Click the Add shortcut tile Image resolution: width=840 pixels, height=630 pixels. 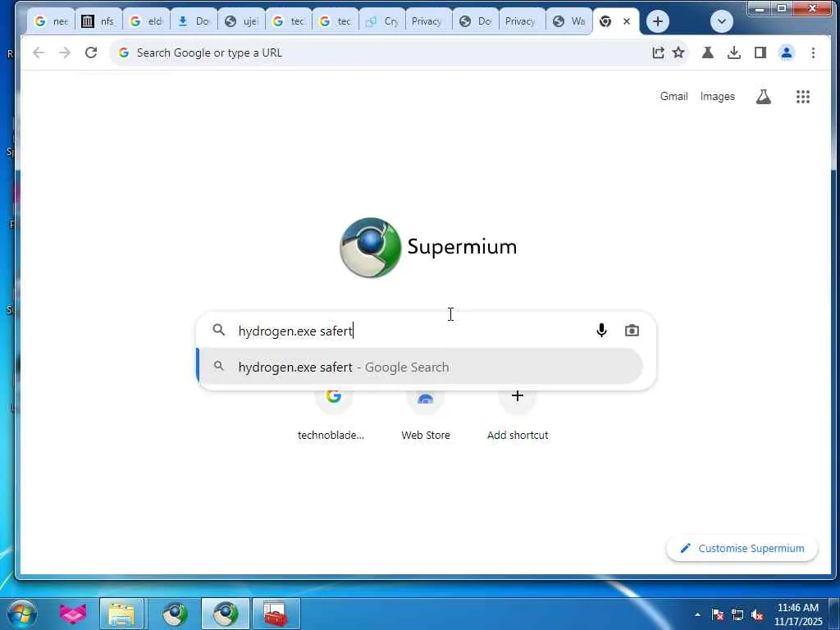(x=518, y=415)
